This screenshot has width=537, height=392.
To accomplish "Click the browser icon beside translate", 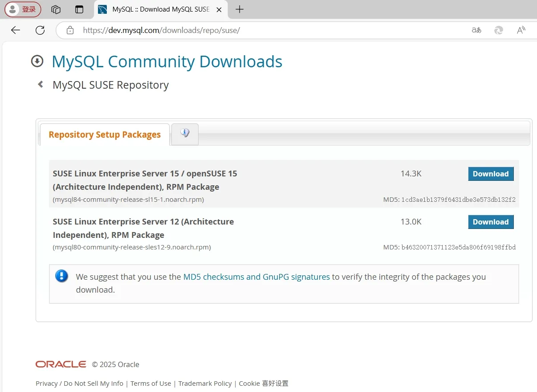I will pos(499,30).
